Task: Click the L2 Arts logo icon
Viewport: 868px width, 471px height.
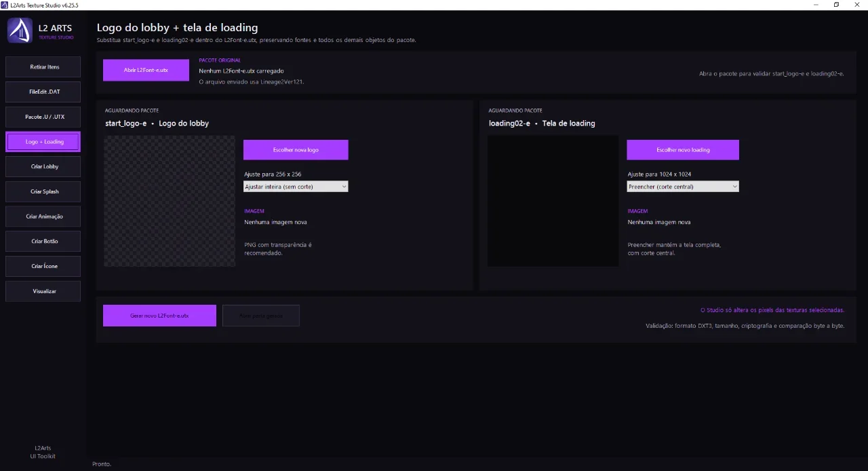Action: point(20,31)
